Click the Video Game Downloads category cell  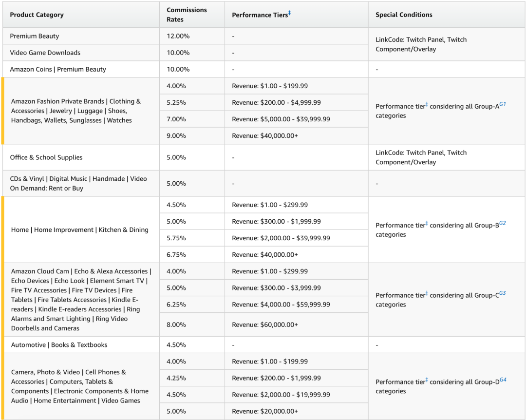81,53
